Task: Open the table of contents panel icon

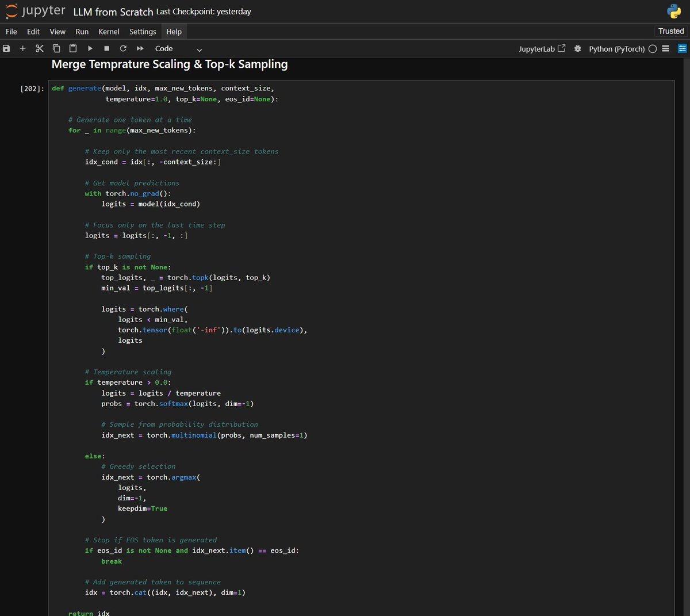Action: [666, 49]
